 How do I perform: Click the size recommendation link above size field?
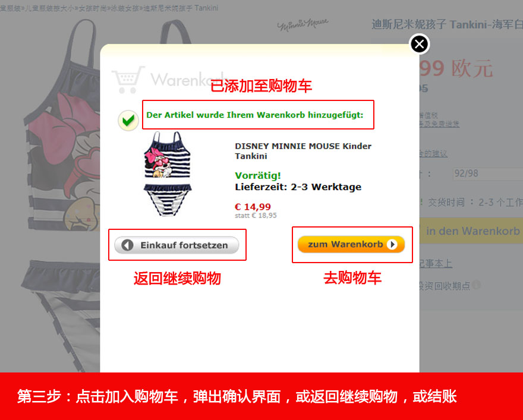(433, 154)
